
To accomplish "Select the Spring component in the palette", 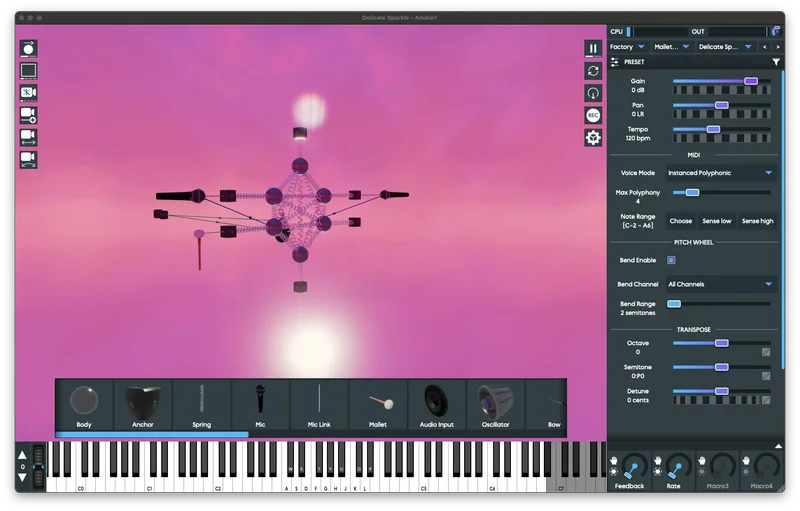I will [202, 406].
